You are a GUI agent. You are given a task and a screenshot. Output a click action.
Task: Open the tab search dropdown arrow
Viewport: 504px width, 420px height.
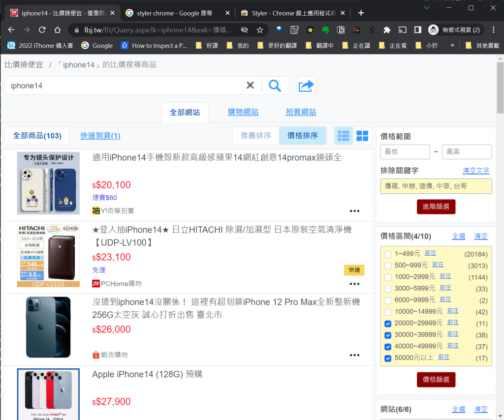[x=427, y=8]
